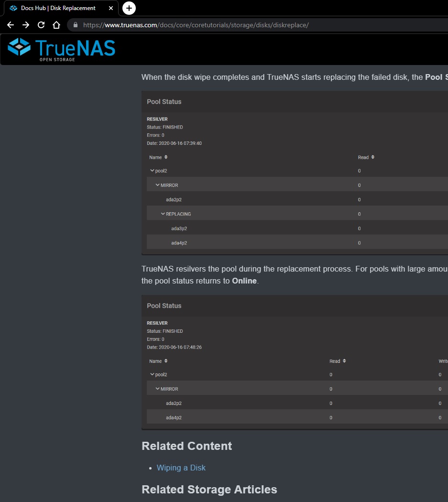Screen dimensions: 448x502
Task: Sort first table by Read column
Action: point(372,157)
